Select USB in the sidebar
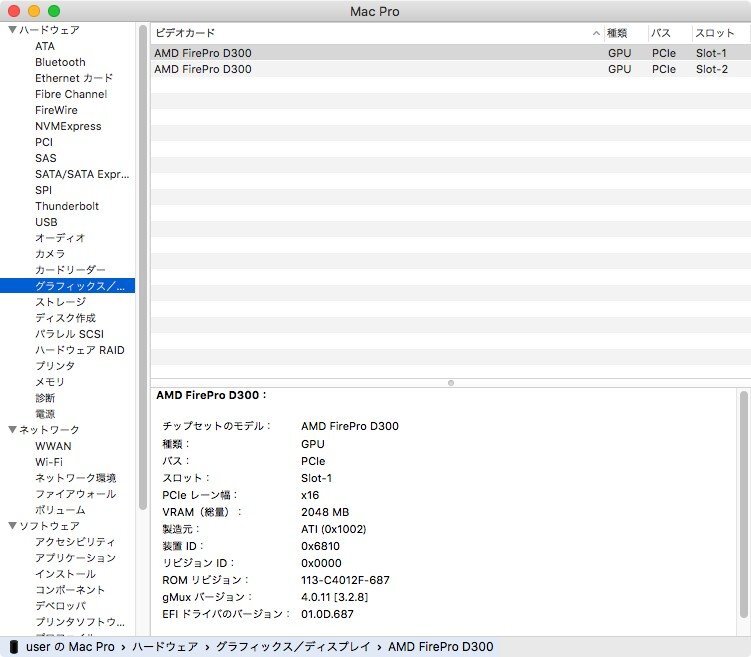 pyautogui.click(x=46, y=222)
